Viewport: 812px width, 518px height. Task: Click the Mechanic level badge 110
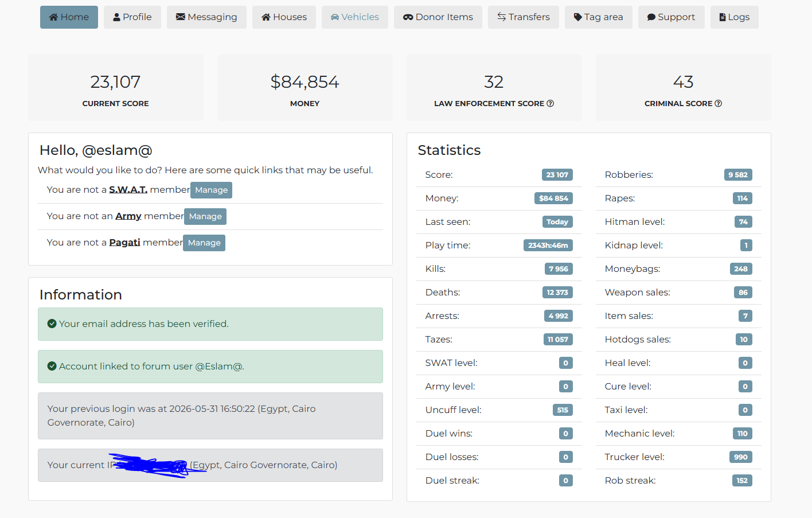pyautogui.click(x=743, y=434)
